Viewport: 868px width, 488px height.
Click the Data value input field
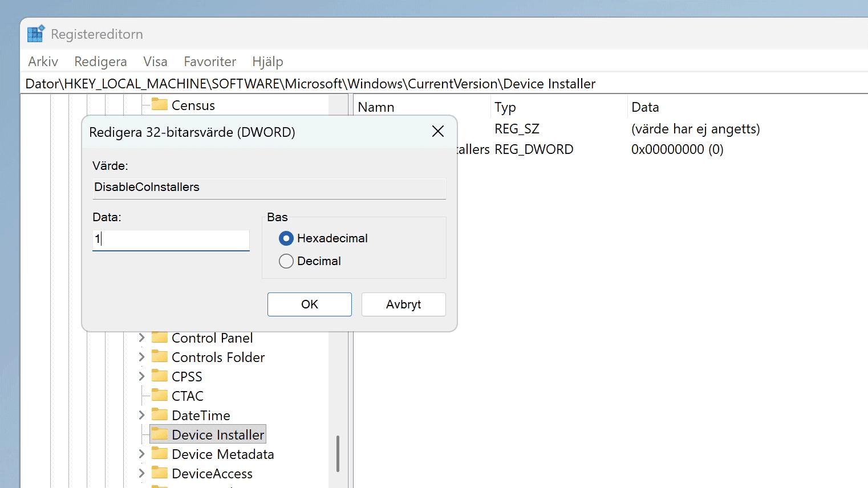point(171,239)
